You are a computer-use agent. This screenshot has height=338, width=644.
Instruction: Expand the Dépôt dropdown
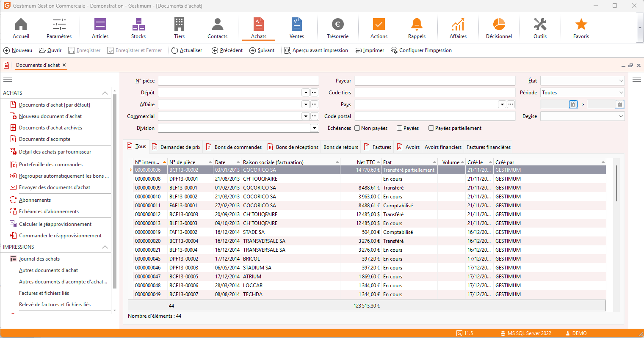pyautogui.click(x=306, y=93)
